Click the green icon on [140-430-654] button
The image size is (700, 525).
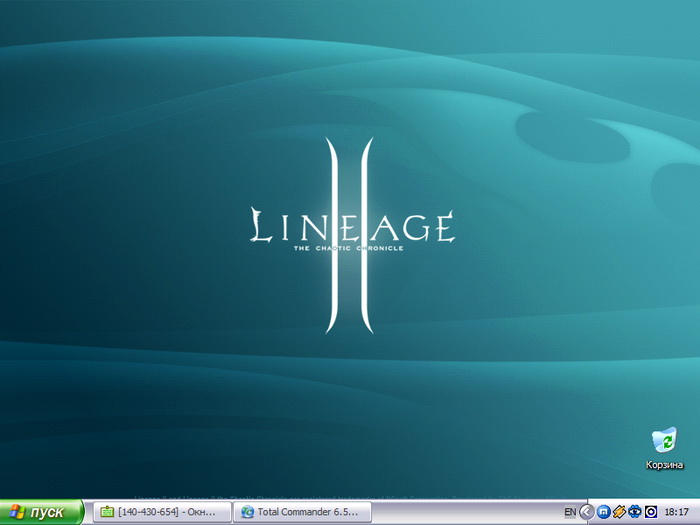107,512
